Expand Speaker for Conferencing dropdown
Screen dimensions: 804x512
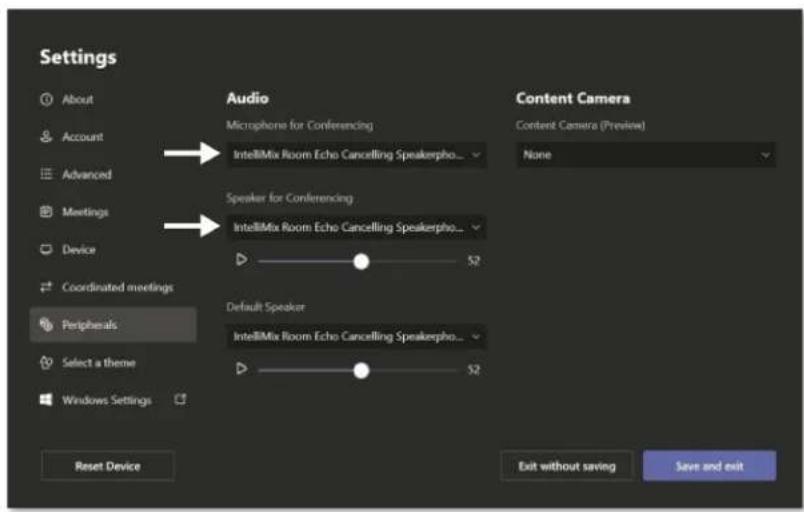click(356, 228)
